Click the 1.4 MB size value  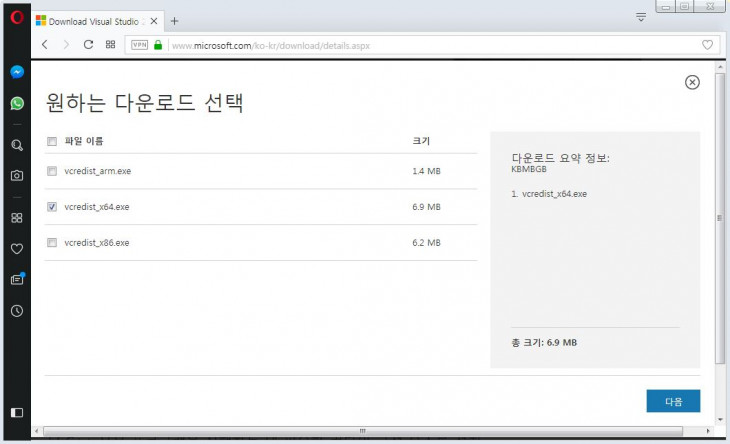coord(426,171)
